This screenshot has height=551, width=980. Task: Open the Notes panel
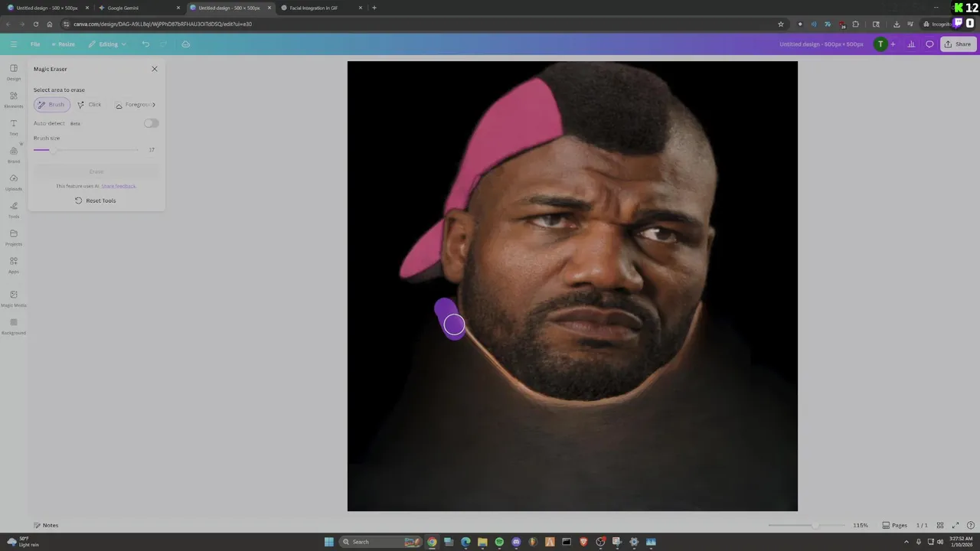(46, 526)
